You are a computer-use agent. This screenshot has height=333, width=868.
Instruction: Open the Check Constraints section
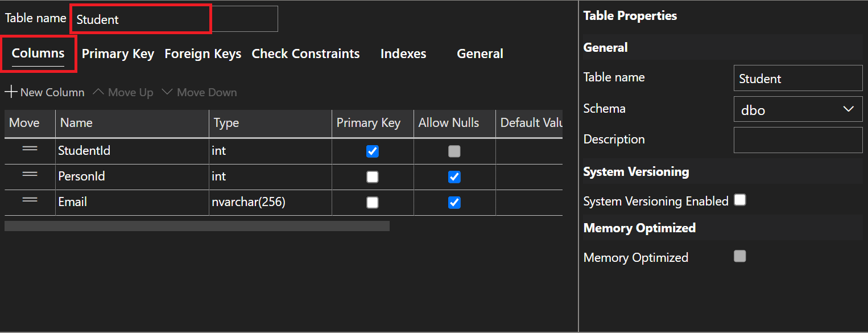305,54
